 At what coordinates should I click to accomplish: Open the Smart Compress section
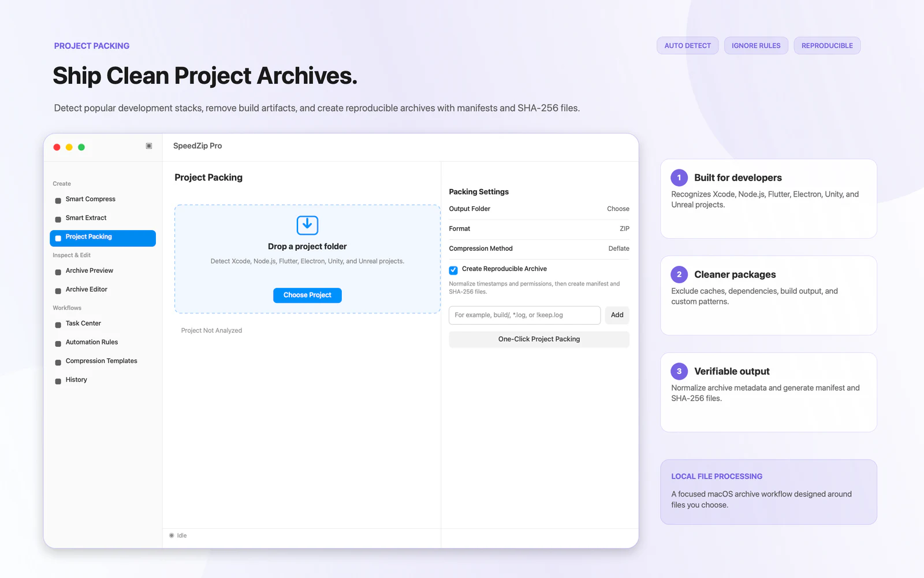tap(103, 199)
